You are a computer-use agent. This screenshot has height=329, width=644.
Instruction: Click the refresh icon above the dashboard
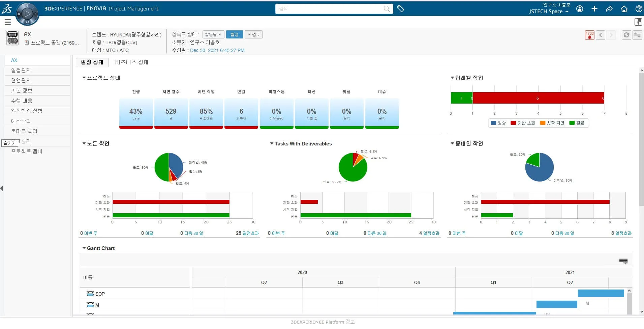coord(626,35)
